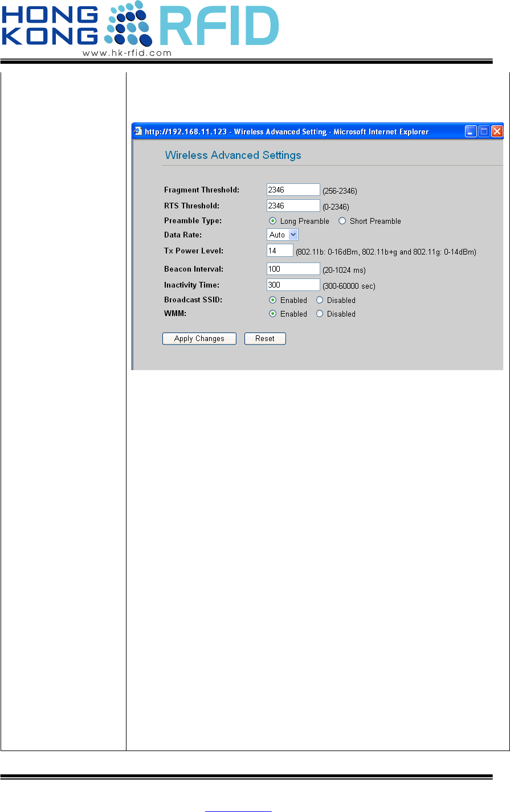This screenshot has height=812, width=510.
Task: Click the Tx Power Level label
Action: click(194, 251)
